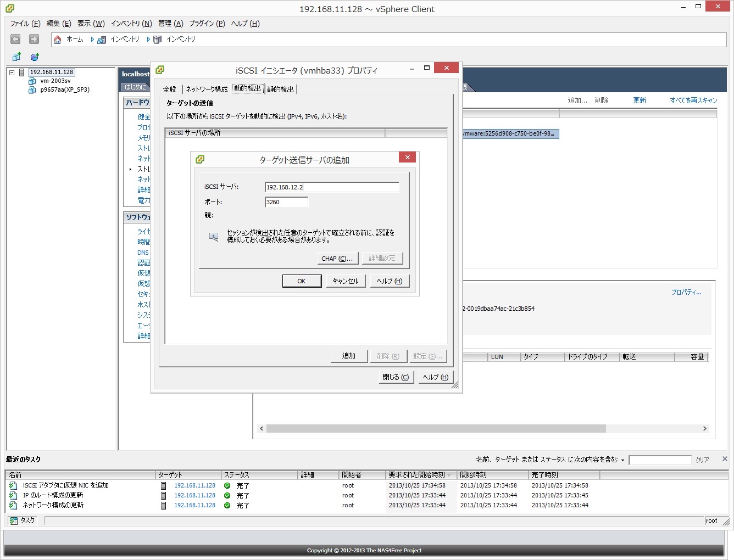Click the 追加... link in background pane
The image size is (734, 560).
pos(577,100)
